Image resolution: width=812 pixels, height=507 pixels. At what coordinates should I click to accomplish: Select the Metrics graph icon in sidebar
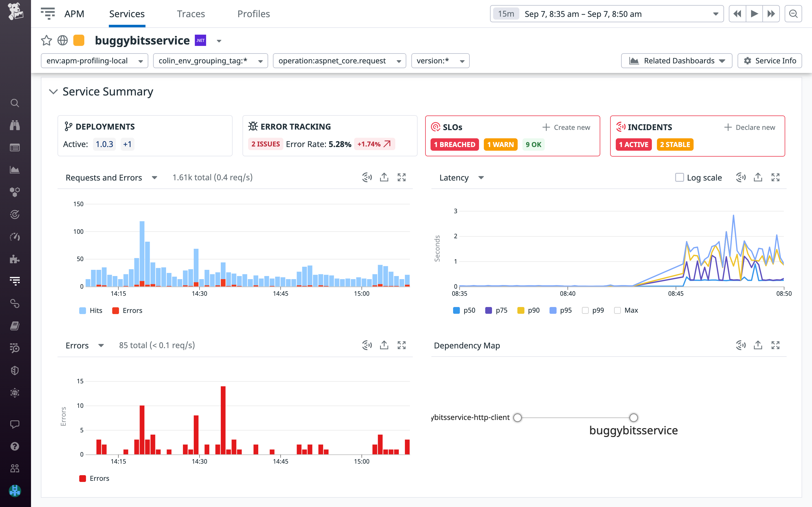coord(15,169)
